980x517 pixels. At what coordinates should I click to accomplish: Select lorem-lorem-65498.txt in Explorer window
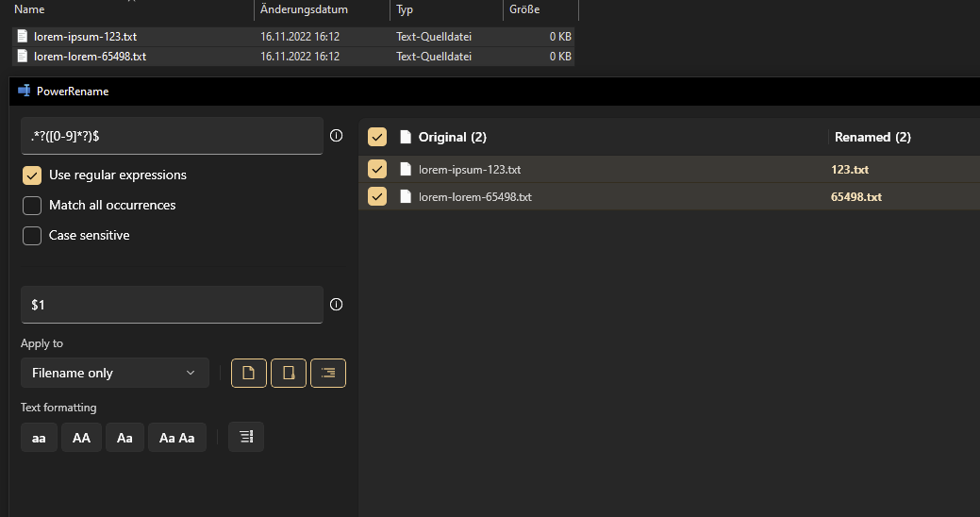coord(90,57)
